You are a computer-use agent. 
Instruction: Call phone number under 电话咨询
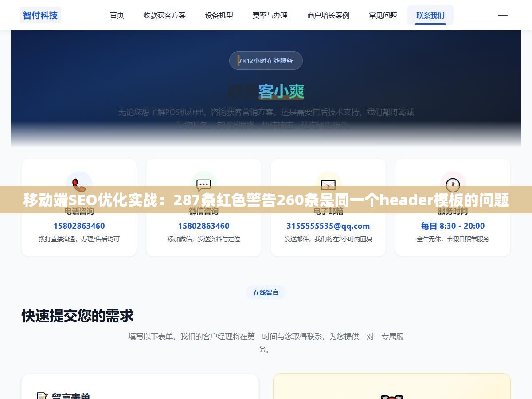tap(79, 226)
